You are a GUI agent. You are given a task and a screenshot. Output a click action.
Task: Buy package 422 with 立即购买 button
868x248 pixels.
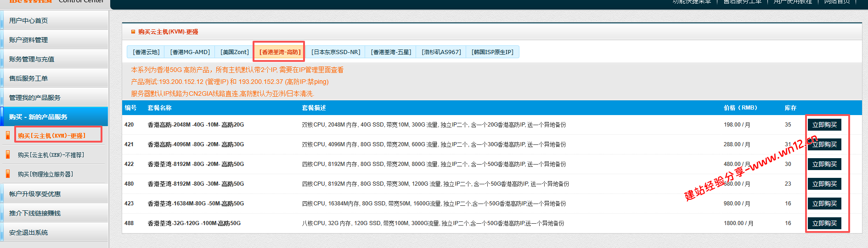click(824, 164)
